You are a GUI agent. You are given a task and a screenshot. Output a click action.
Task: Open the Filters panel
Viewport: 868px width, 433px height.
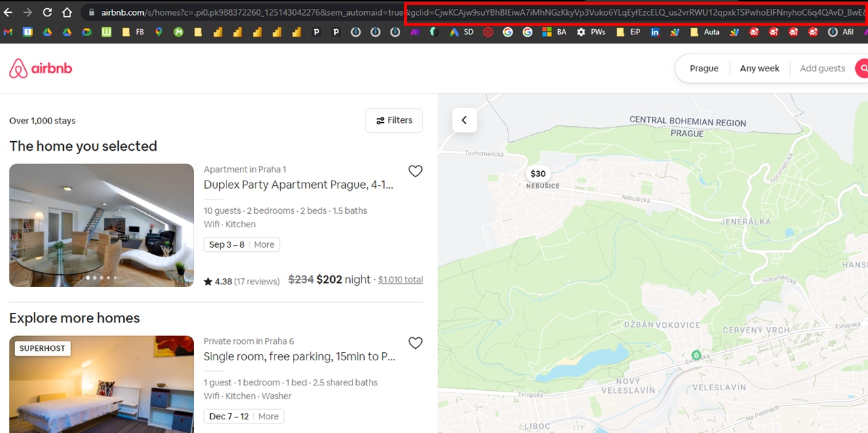[394, 120]
